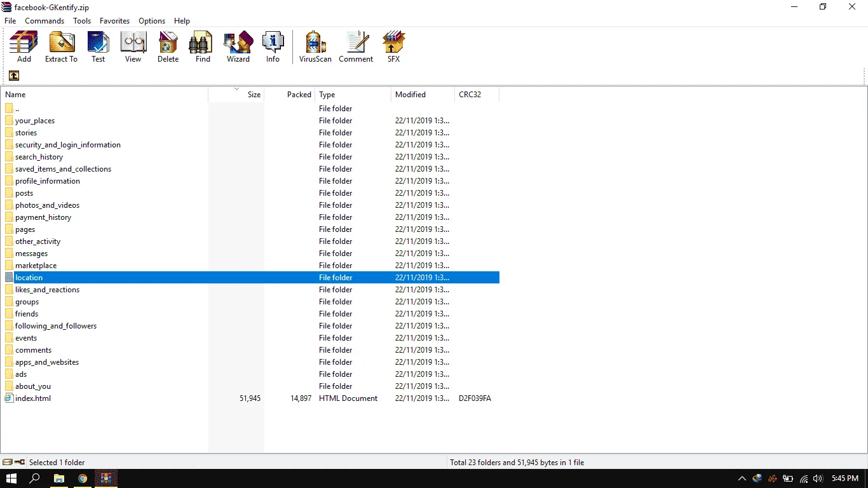Select the likes_and_reactions folder
Screen dimensions: 868x488
(250, 290)
